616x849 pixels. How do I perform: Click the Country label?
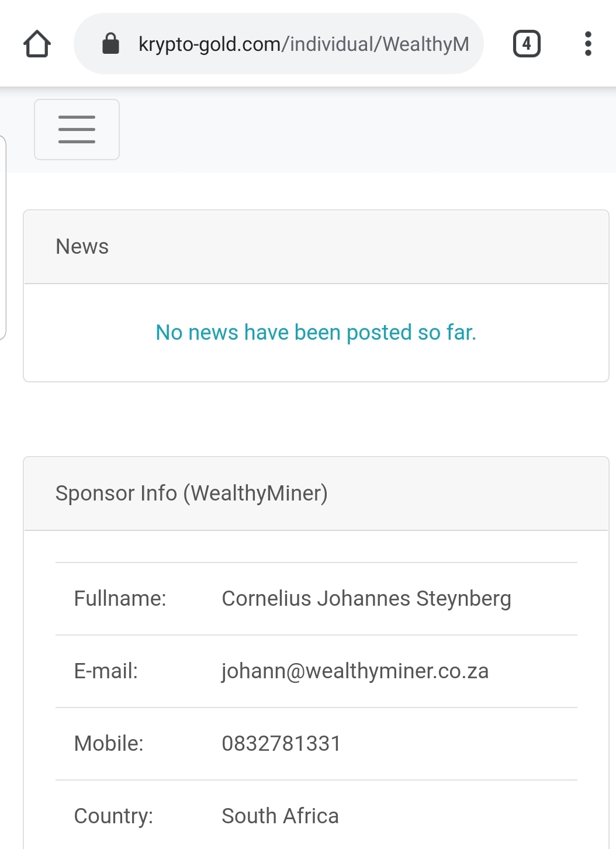point(113,816)
